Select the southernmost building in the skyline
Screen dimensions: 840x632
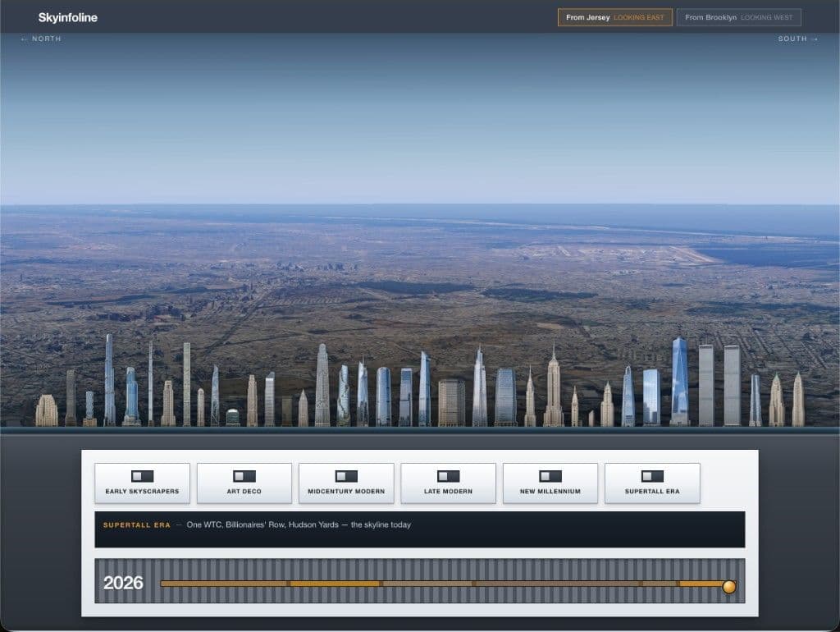pyautogui.click(x=798, y=400)
